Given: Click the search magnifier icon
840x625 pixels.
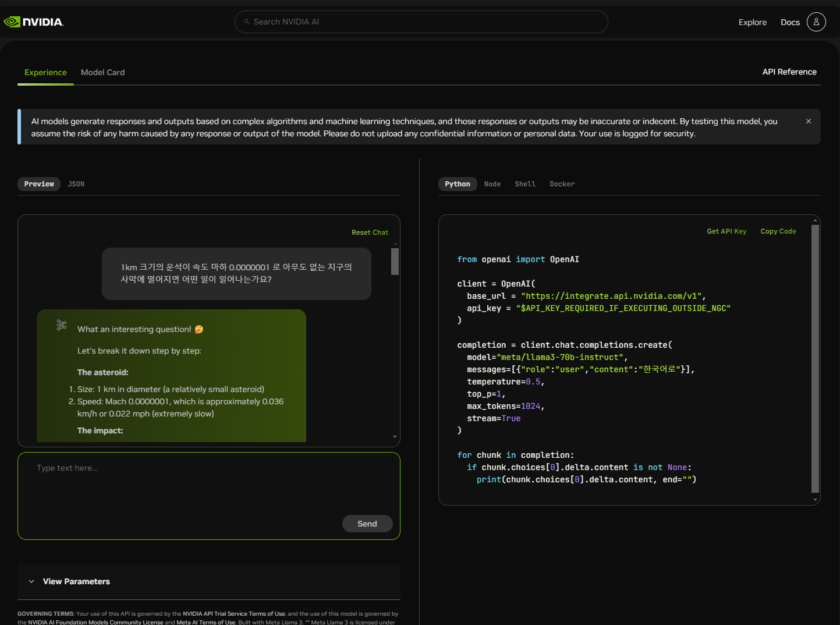Looking at the screenshot, I should (247, 22).
